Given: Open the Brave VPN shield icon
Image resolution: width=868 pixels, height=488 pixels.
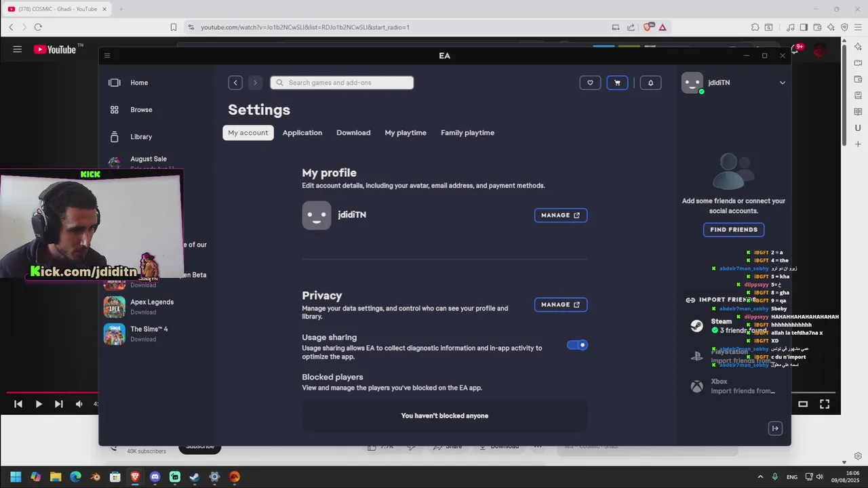Looking at the screenshot, I should [844, 27].
